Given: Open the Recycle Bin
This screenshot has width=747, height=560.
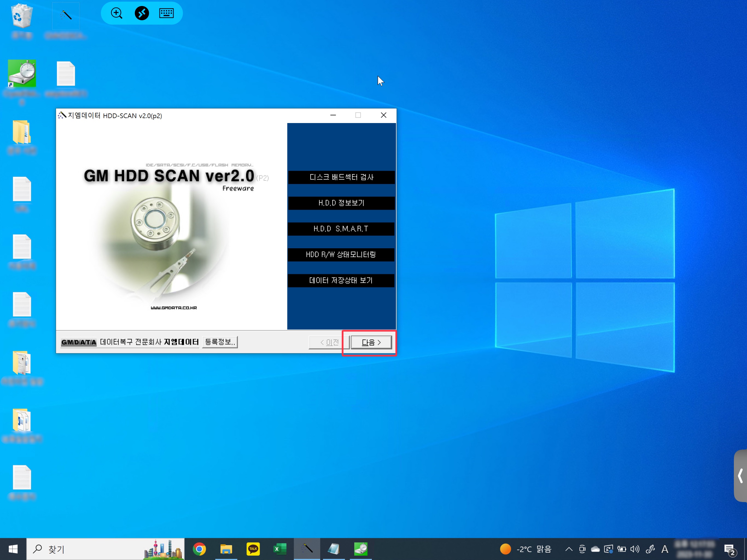Looking at the screenshot, I should coord(22,15).
